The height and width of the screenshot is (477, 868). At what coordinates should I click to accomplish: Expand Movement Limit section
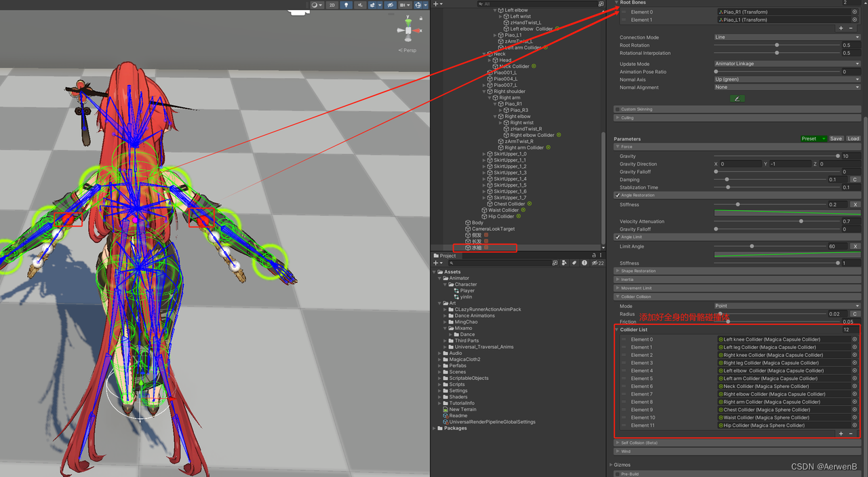(x=737, y=288)
